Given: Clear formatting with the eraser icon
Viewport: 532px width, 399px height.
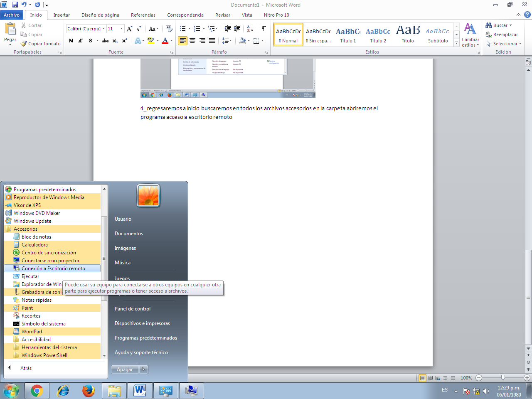Looking at the screenshot, I should click(169, 29).
